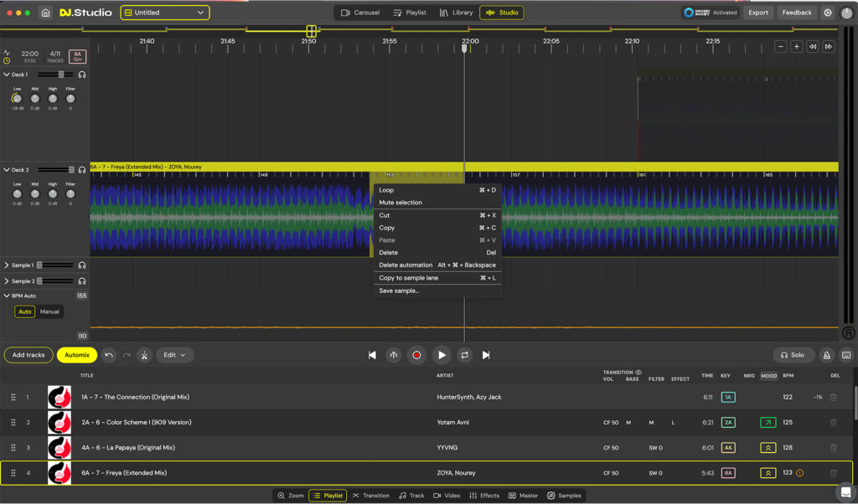858x504 pixels.
Task: Toggle Deck 1 headphone cue
Action: point(82,75)
